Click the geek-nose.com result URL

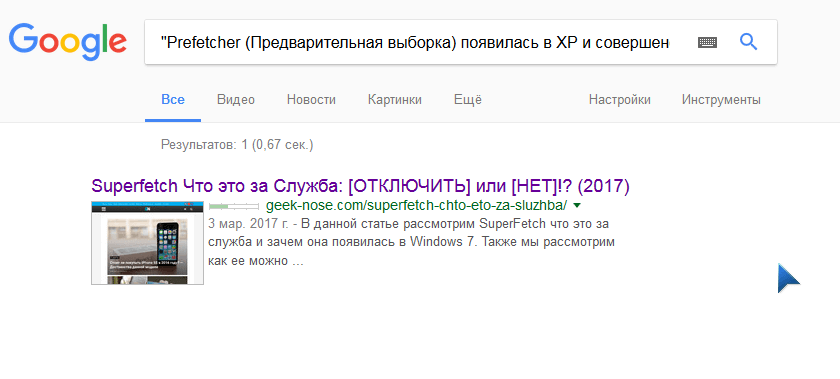click(x=416, y=206)
